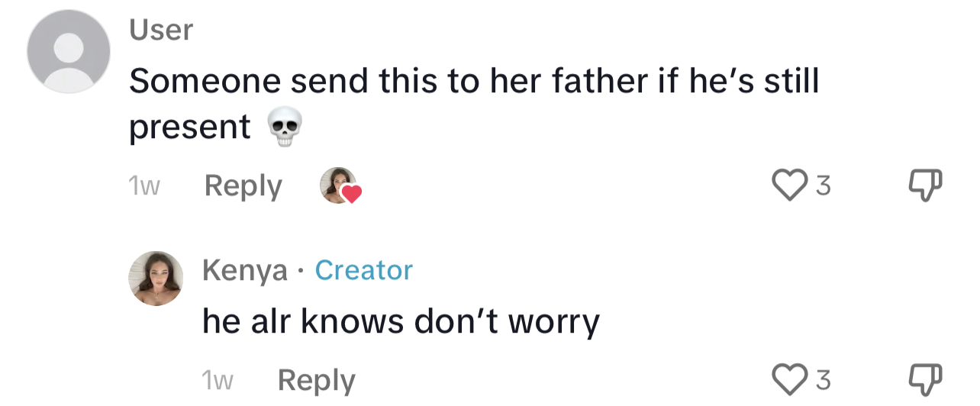Tap the blue 'Creator' label
Image resolution: width=980 pixels, height=406 pixels.
(x=364, y=269)
